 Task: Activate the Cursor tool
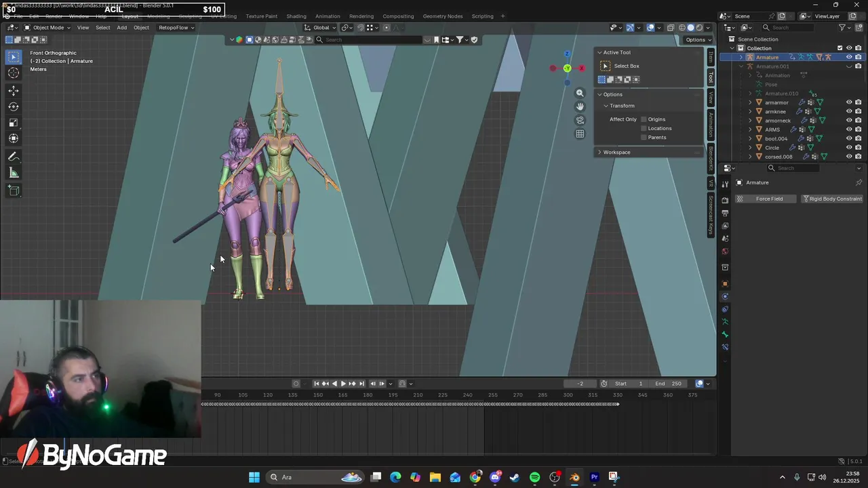coord(14,73)
